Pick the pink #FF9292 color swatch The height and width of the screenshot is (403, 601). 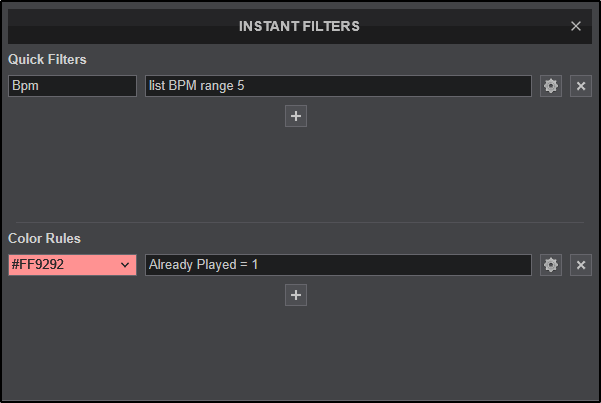(x=60, y=265)
